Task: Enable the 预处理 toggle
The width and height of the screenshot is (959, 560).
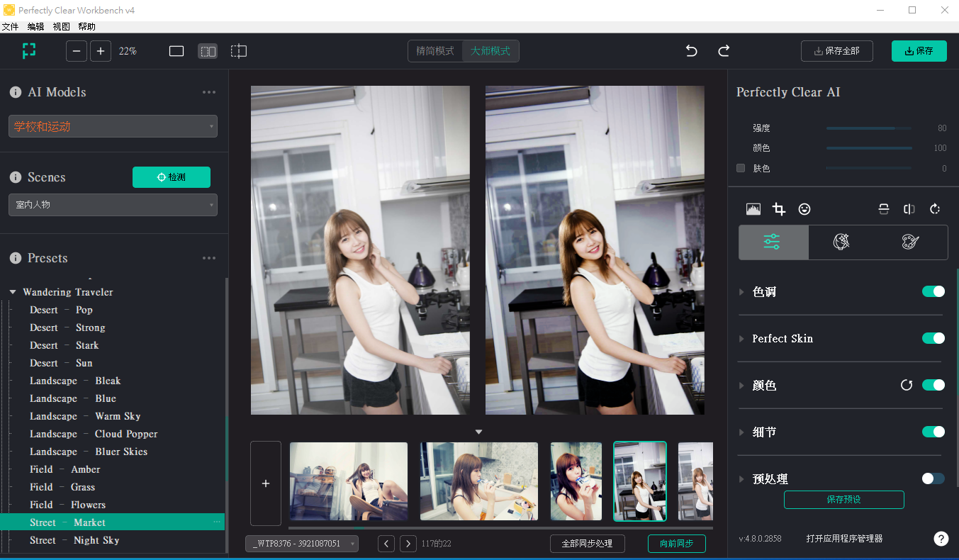Action: click(x=933, y=478)
